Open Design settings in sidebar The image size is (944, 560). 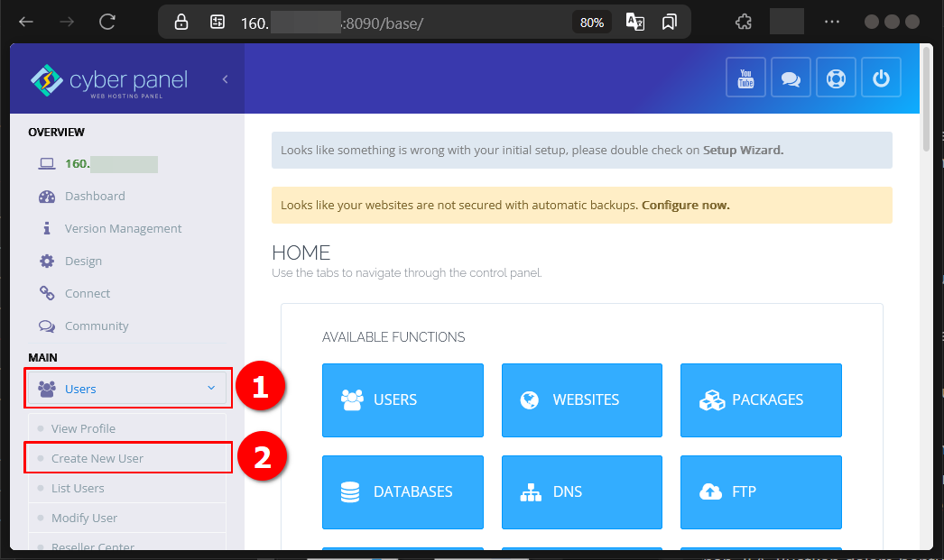point(83,261)
